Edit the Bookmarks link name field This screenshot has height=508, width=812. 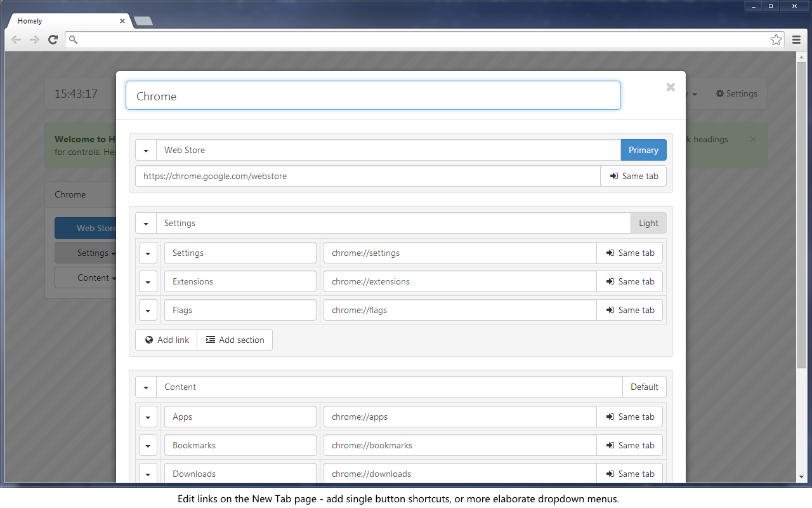pyautogui.click(x=240, y=445)
